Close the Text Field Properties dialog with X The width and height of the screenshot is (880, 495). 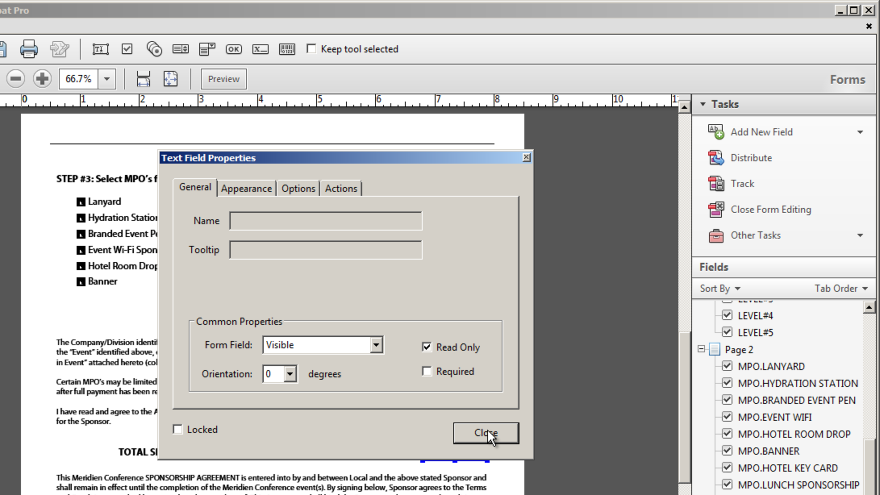[526, 158]
